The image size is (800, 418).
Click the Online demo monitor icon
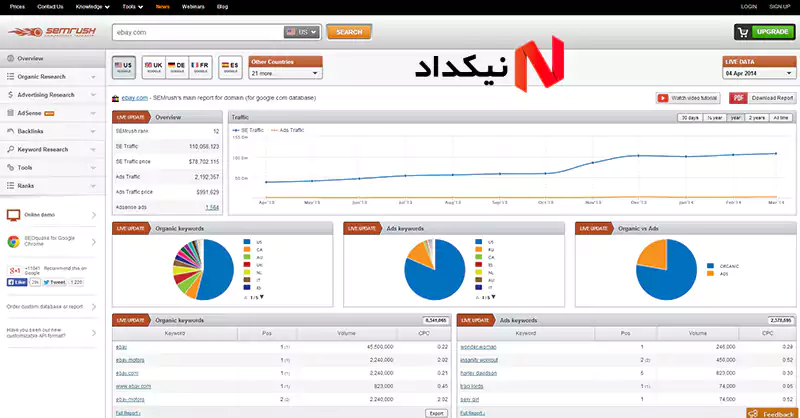point(13,215)
